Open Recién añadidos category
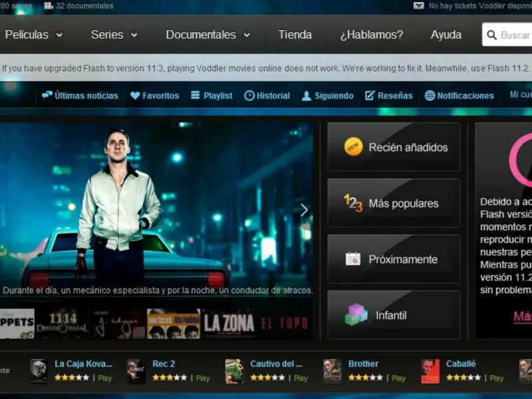The width and height of the screenshot is (532, 399). click(x=394, y=147)
